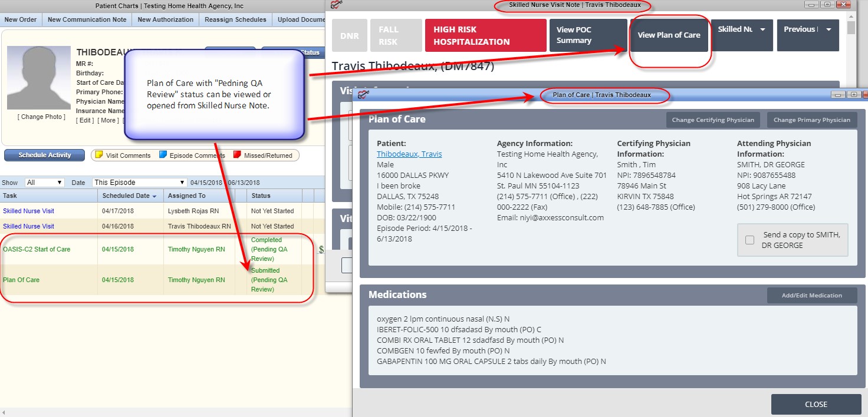Click the FALL RISK button

pos(396,35)
